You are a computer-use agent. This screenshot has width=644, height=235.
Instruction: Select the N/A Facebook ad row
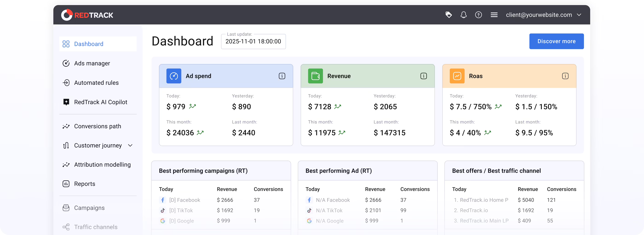[x=368, y=200]
